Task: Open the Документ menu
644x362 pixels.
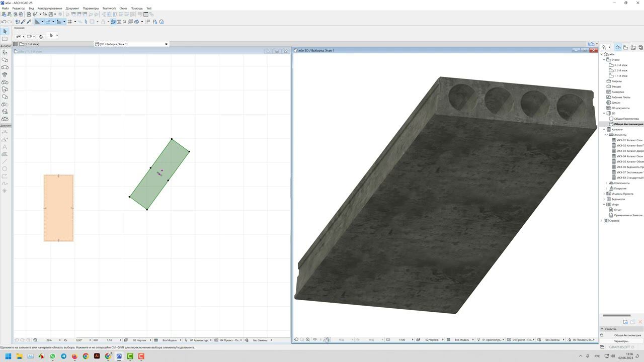Action: pyautogui.click(x=72, y=9)
